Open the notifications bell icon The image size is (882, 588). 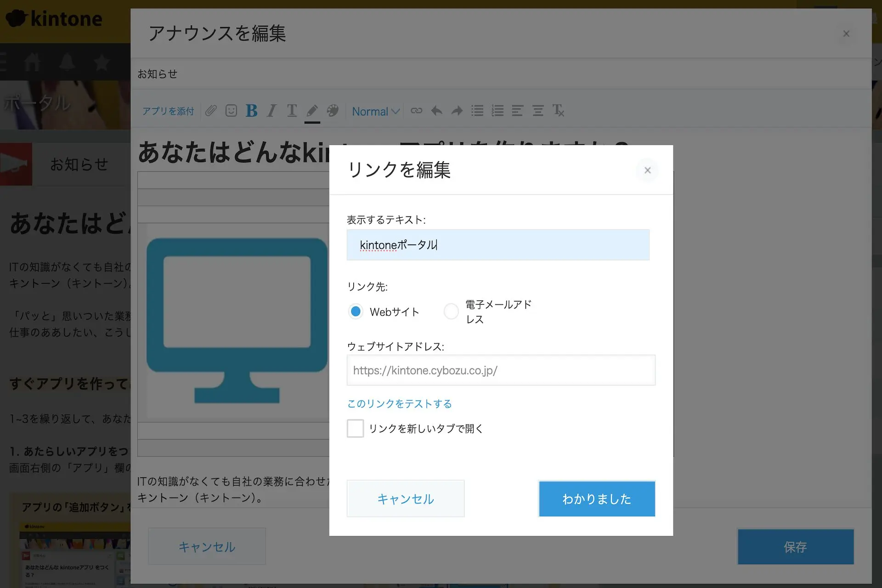tap(67, 62)
